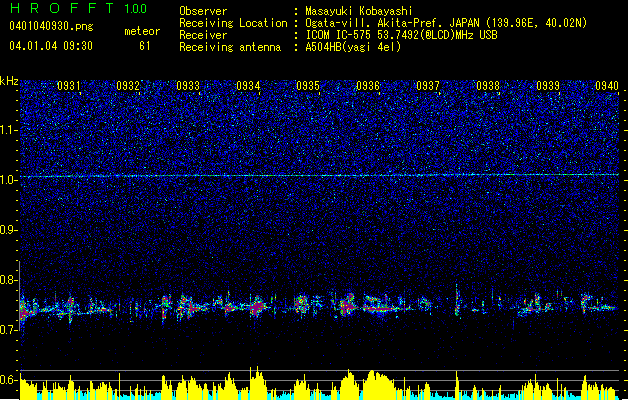Click the 0932 time marker
The height and width of the screenshot is (400, 629).
click(128, 85)
